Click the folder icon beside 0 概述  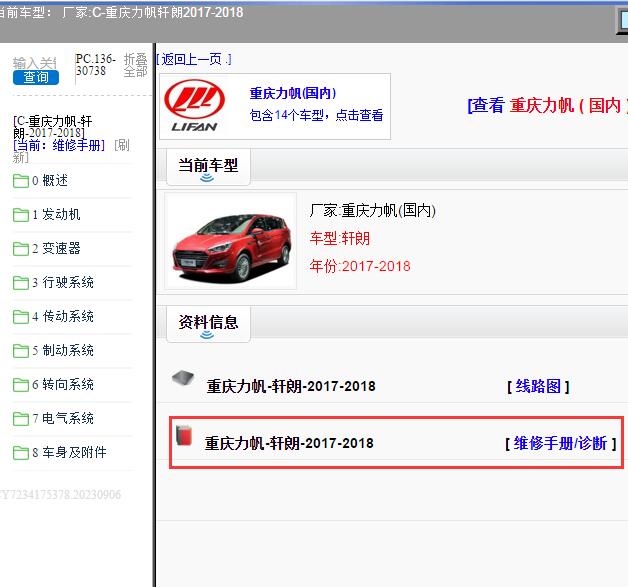coord(21,181)
